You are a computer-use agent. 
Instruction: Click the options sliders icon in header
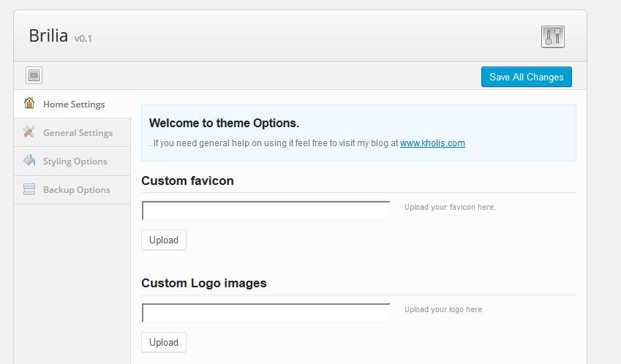553,37
